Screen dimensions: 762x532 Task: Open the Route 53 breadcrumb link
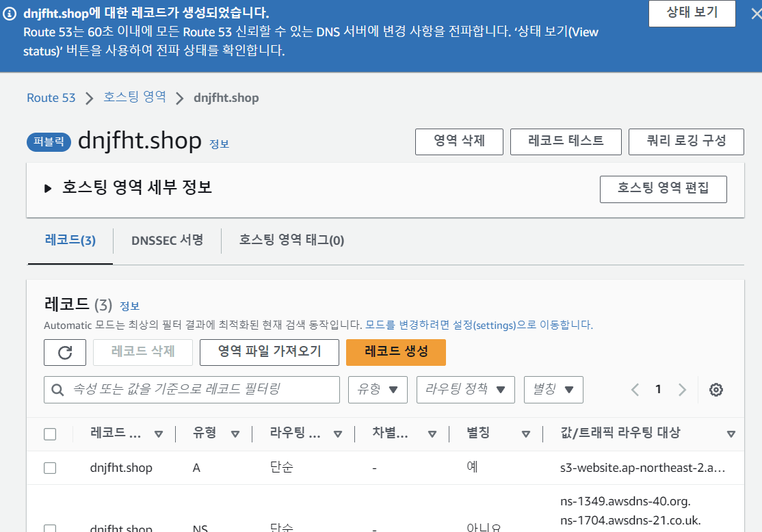tap(51, 98)
